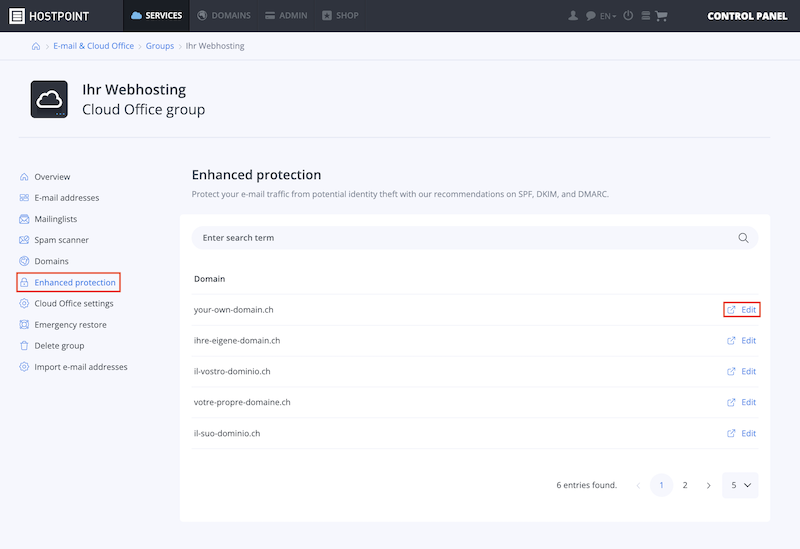Click the Emergency restore lifebuoy icon
The image size is (800, 549).
(24, 325)
